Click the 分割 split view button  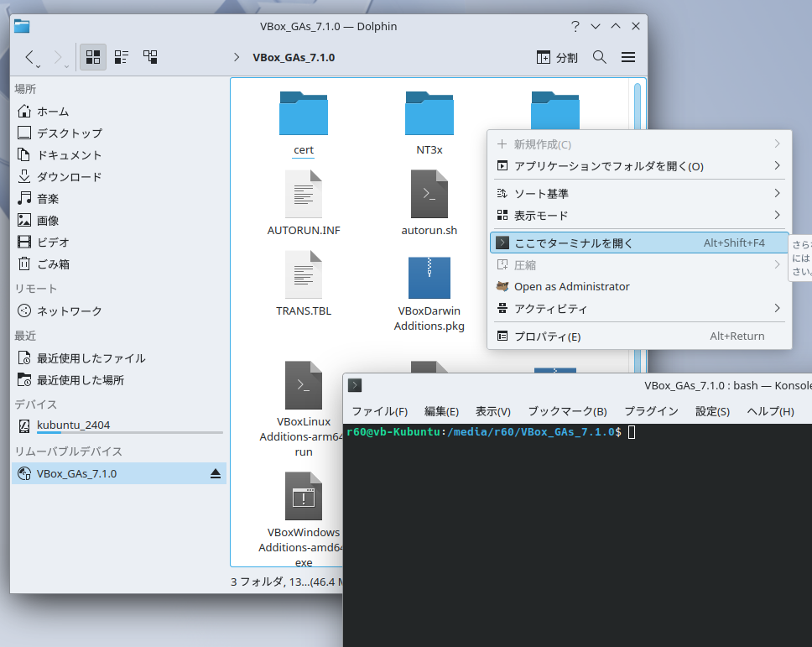pos(557,57)
